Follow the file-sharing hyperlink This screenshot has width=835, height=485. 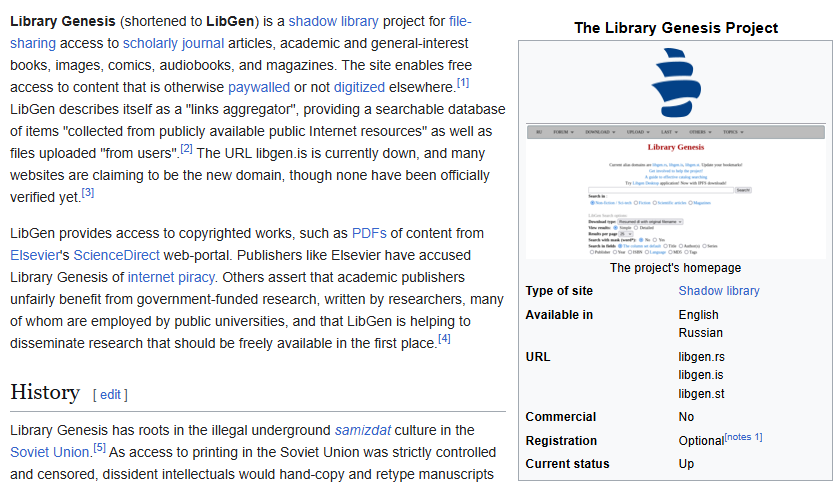[x=460, y=21]
